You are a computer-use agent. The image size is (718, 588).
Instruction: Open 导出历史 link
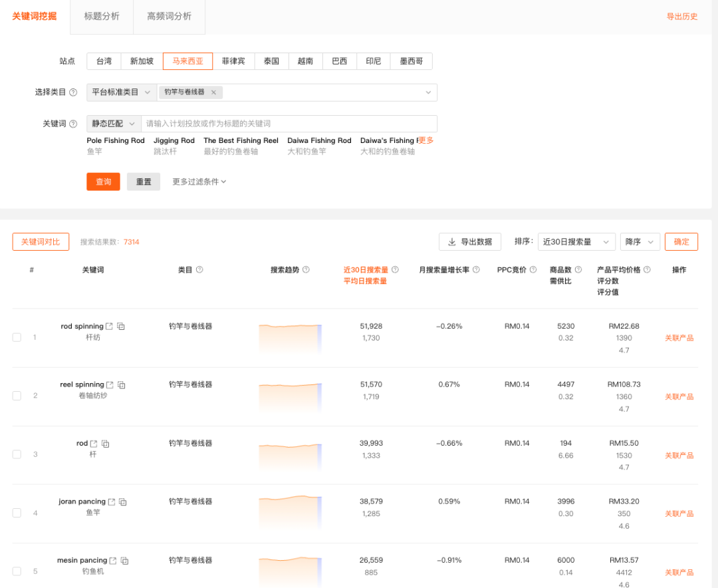pos(682,17)
